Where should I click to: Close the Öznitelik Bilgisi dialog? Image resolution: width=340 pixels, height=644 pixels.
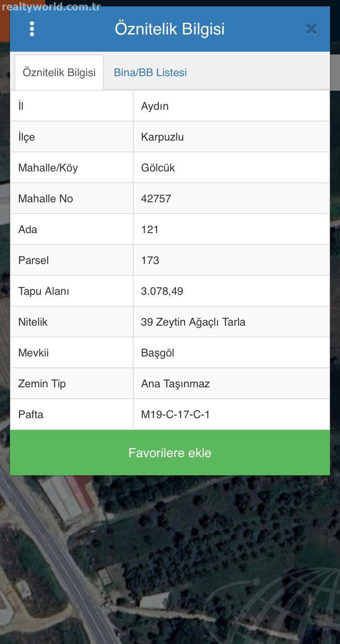pos(311,29)
